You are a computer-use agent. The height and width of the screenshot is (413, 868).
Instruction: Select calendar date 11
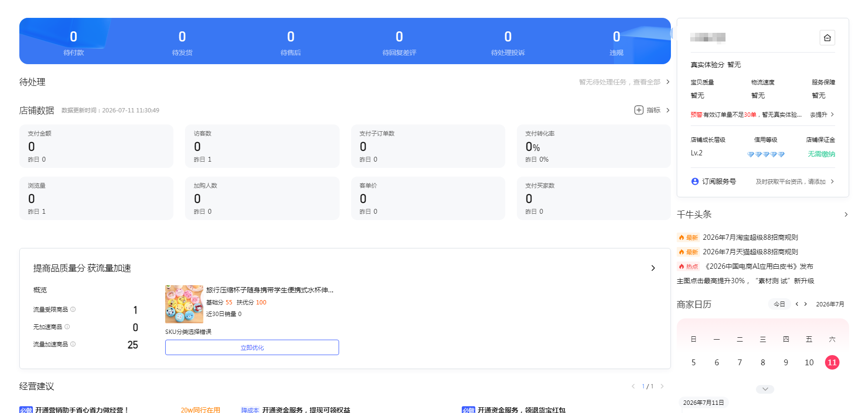[832, 362]
